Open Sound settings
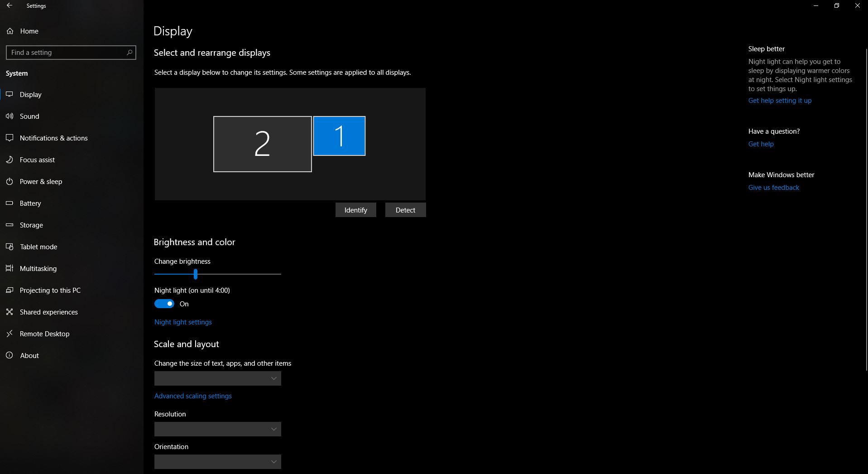 coord(72,116)
